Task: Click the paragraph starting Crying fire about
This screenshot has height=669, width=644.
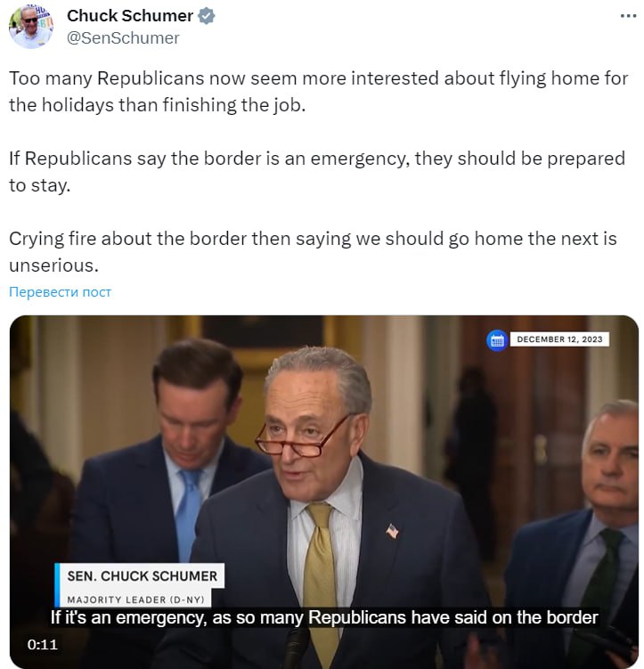Action: pos(313,252)
